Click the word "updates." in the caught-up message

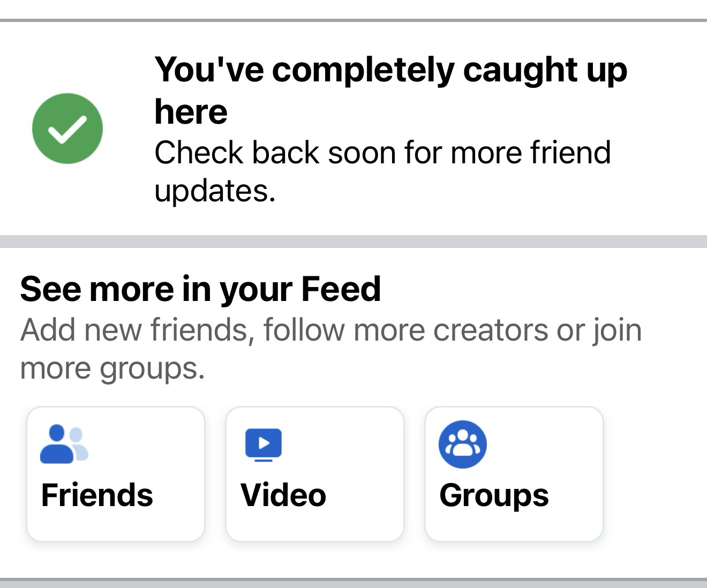(x=215, y=191)
